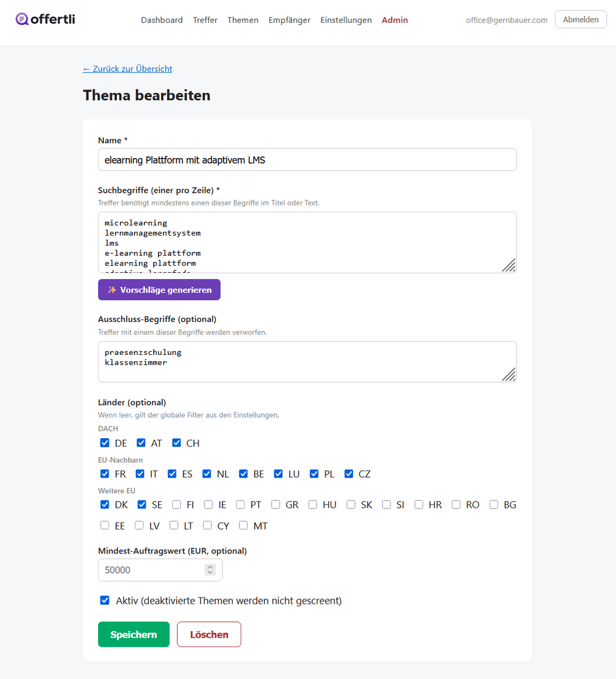616x679 pixels.
Task: Click the Speichern button
Action: point(134,634)
